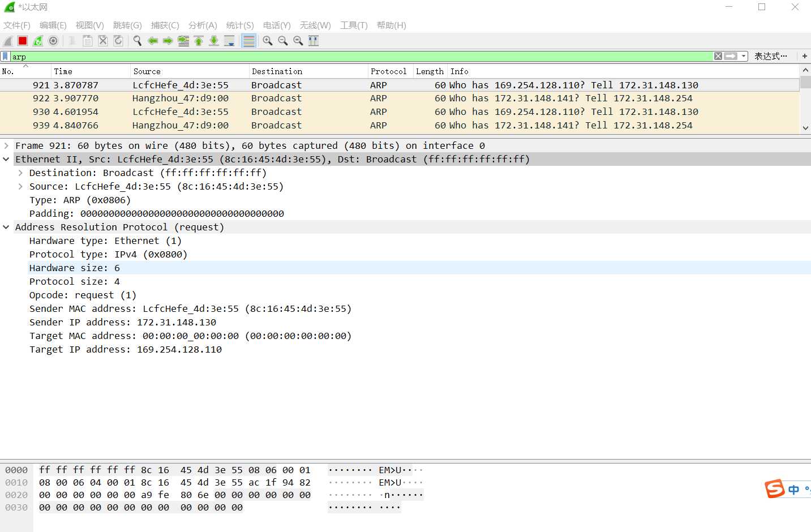Open the display filter history dropdown
Image resolution: width=811 pixels, height=532 pixels.
tap(744, 56)
